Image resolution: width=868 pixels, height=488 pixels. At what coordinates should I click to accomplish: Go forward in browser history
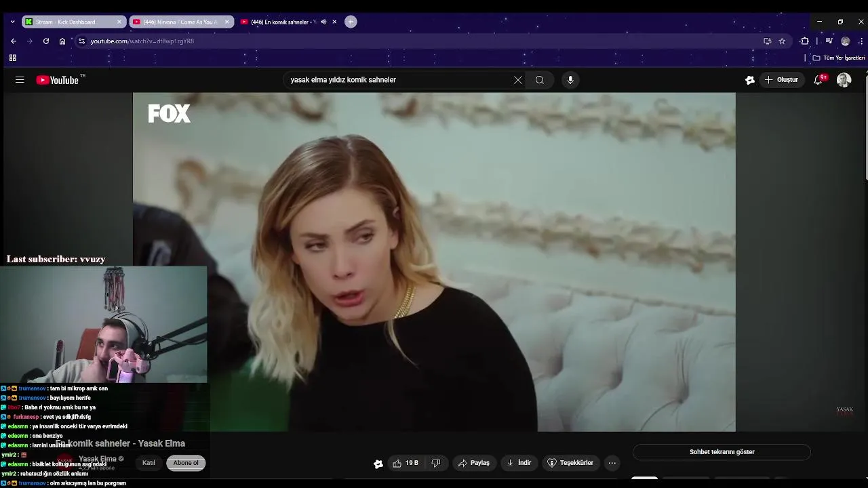tap(30, 41)
